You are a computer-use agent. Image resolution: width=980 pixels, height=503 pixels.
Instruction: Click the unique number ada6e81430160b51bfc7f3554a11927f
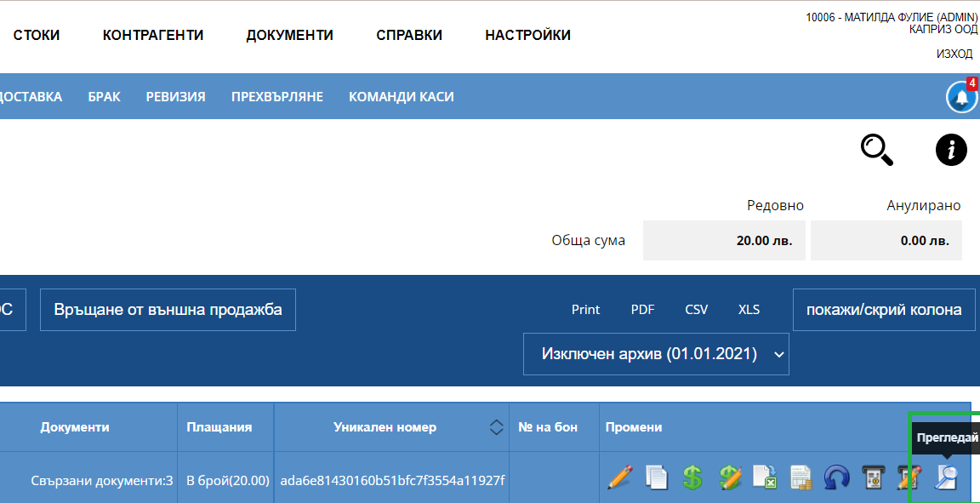[x=392, y=481]
